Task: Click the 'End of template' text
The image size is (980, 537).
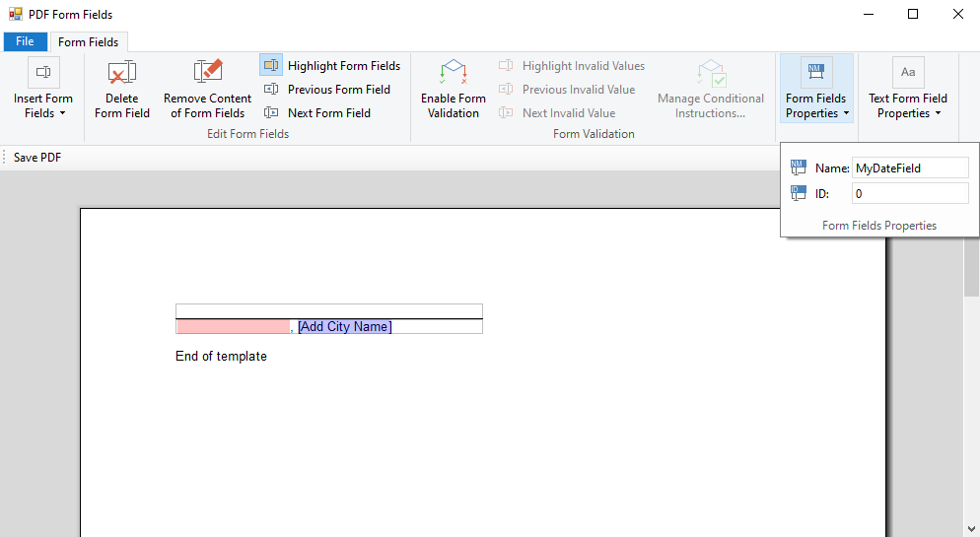Action: click(x=221, y=356)
